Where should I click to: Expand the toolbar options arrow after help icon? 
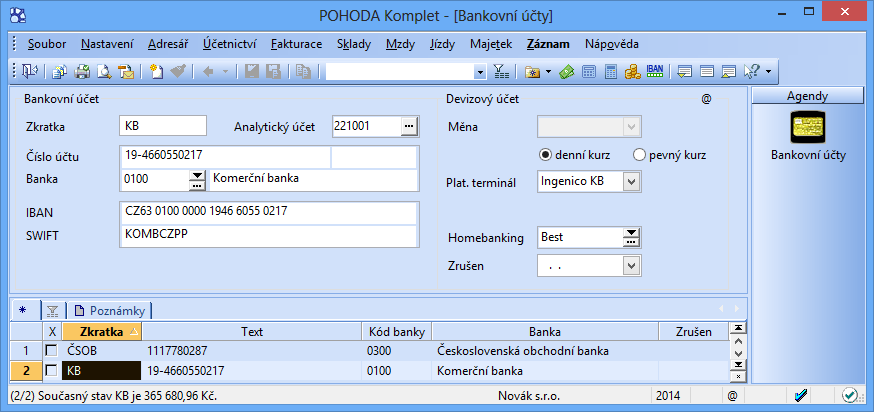pyautogui.click(x=768, y=72)
